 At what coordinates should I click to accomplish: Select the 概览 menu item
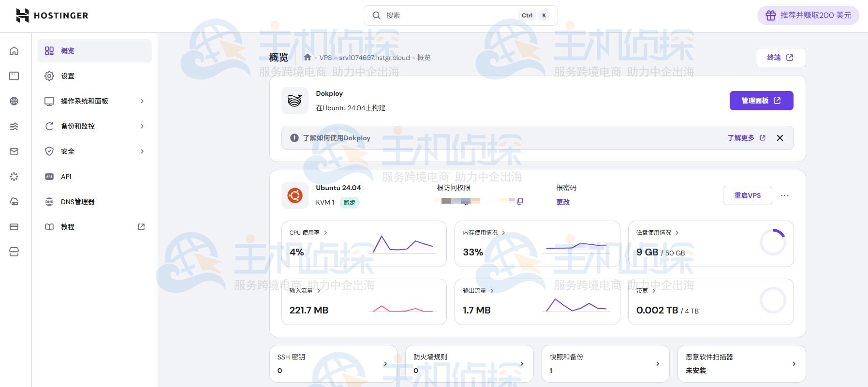pyautogui.click(x=95, y=51)
